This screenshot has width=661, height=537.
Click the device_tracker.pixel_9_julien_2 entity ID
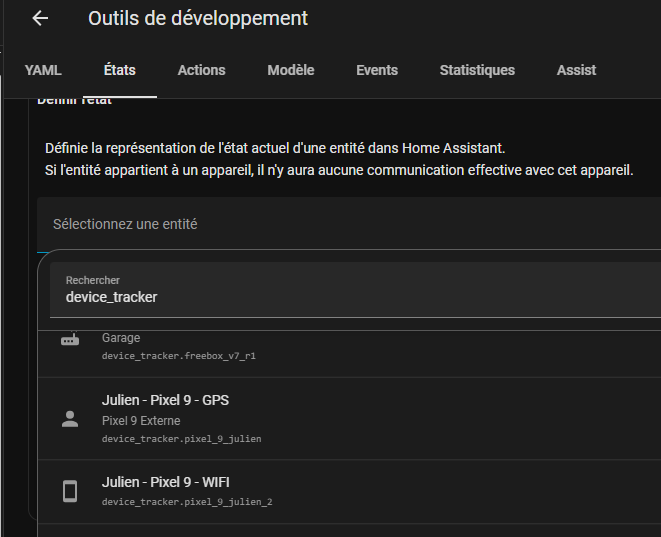[x=187, y=501]
